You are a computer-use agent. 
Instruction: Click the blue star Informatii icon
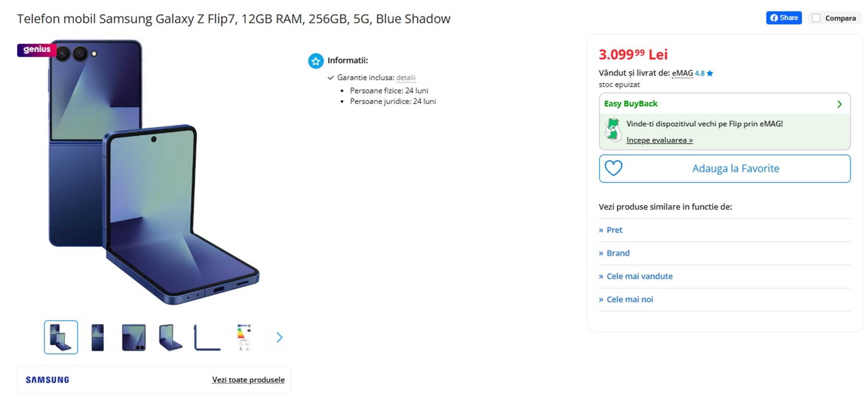point(316,61)
